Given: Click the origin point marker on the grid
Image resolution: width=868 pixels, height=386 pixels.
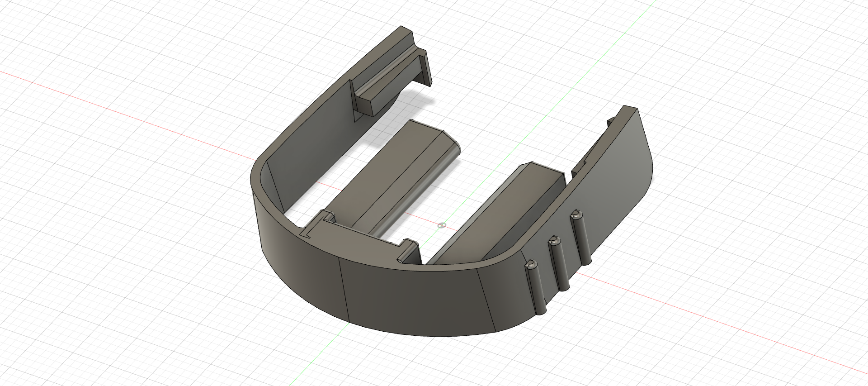Looking at the screenshot, I should [x=442, y=225].
